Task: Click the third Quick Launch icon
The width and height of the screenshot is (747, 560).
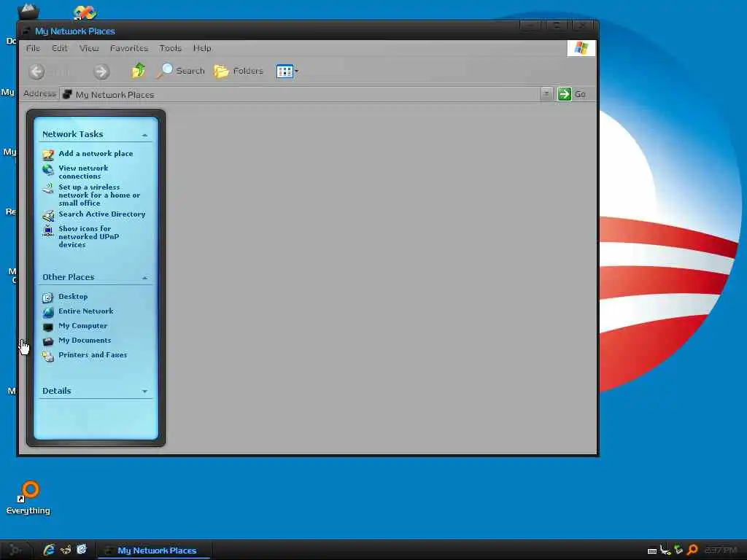Action: click(x=82, y=550)
